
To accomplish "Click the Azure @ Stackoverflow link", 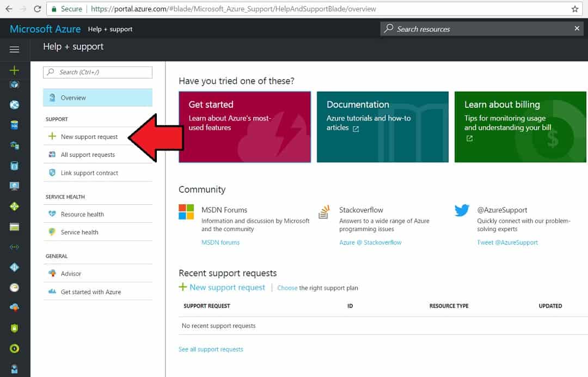I will 370,242.
